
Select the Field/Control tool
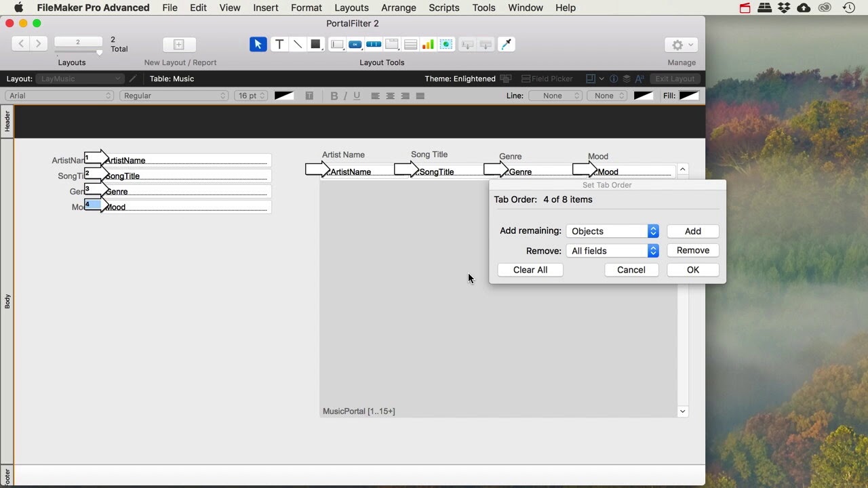(337, 44)
